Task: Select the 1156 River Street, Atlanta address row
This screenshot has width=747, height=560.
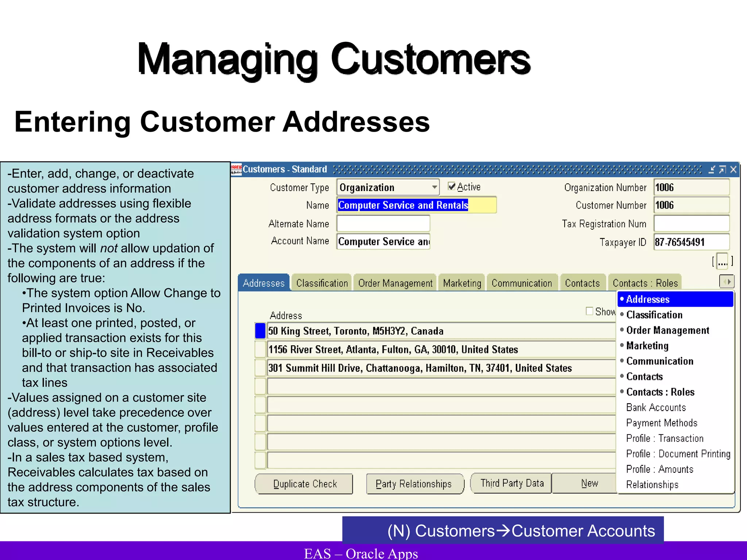Action: [x=441, y=350]
